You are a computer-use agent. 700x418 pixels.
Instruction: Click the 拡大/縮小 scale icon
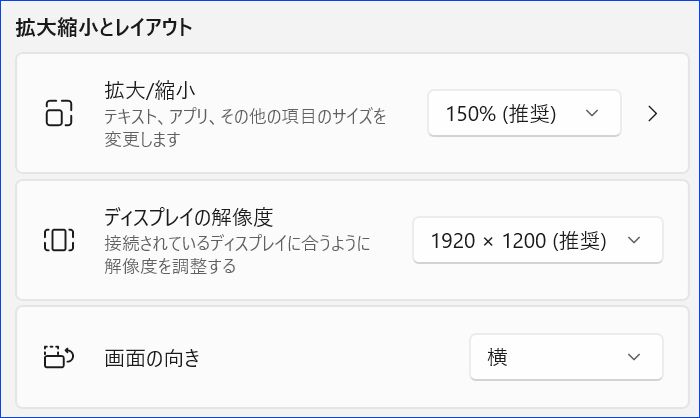point(59,113)
